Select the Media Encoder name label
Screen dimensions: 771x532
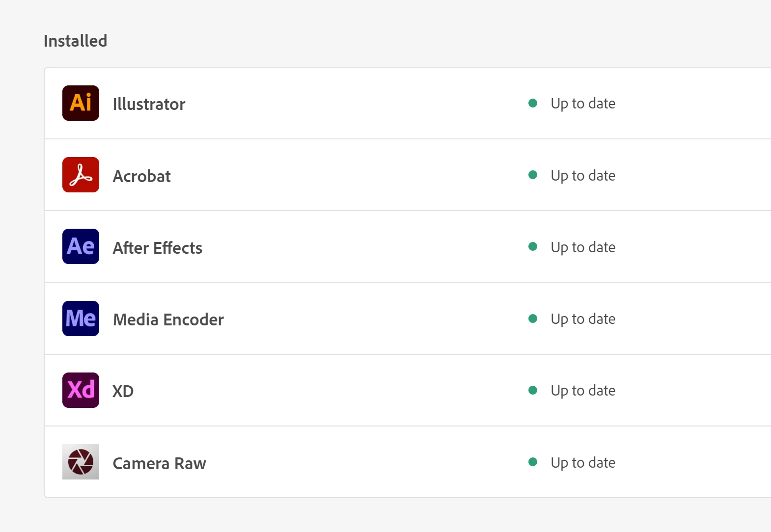[x=168, y=319]
